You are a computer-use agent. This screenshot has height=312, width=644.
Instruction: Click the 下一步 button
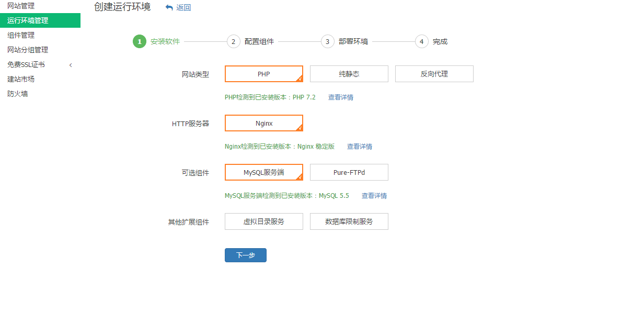pos(246,255)
